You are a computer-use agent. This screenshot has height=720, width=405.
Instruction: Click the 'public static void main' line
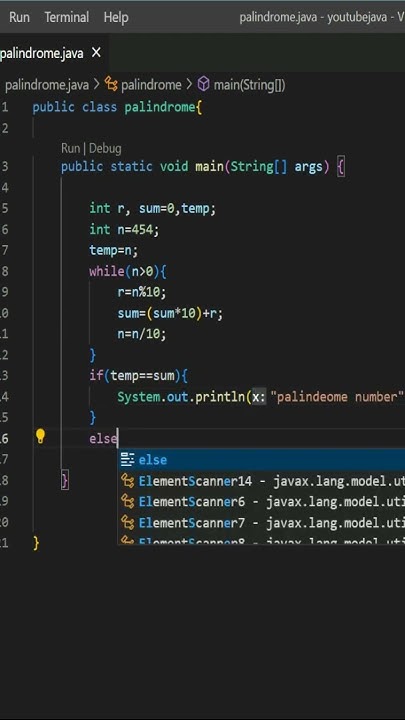(x=202, y=166)
